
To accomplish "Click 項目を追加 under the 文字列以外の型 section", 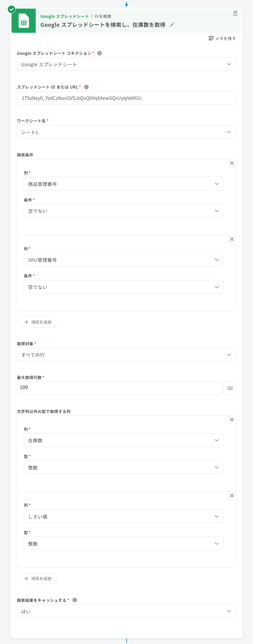I will 37,578.
